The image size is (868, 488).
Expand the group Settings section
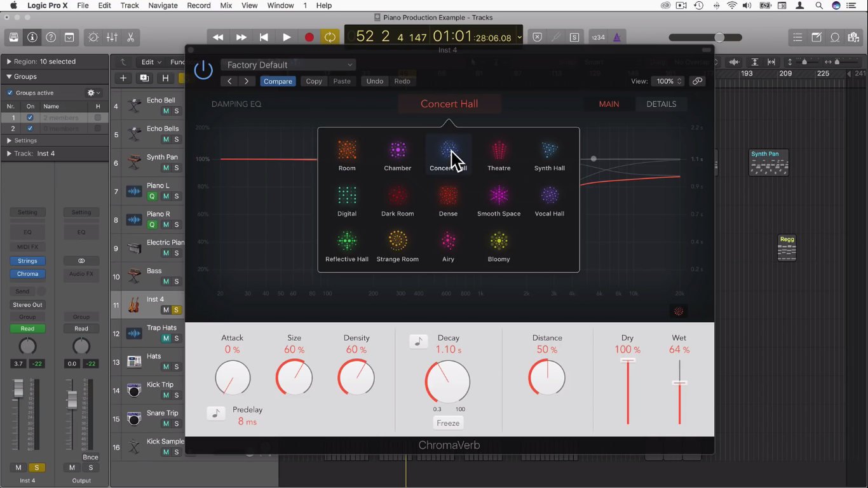pos(9,140)
